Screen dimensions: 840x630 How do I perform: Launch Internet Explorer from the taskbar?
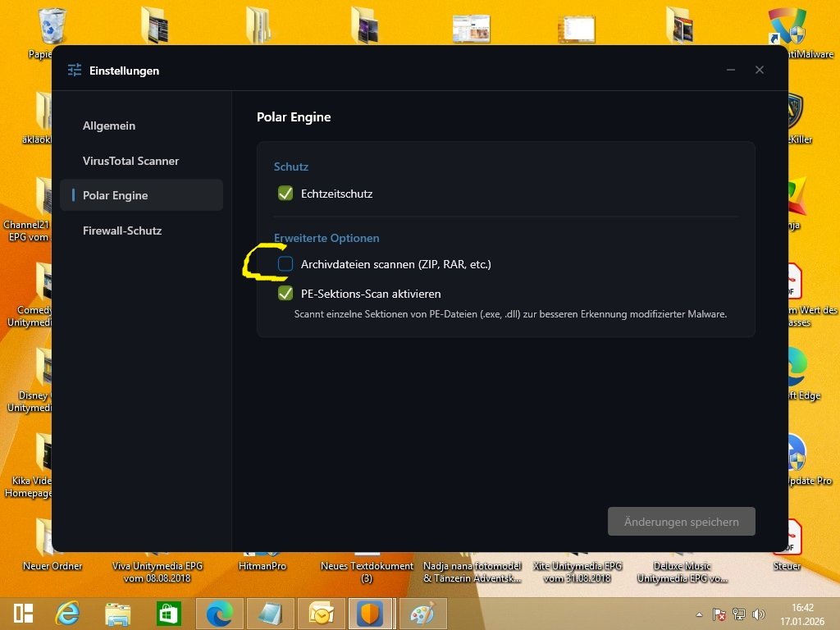pos(67,614)
